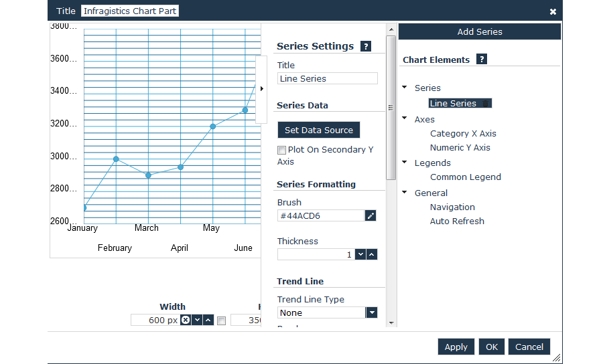
Task: Open Brush color picker pencil icon
Action: 371,215
